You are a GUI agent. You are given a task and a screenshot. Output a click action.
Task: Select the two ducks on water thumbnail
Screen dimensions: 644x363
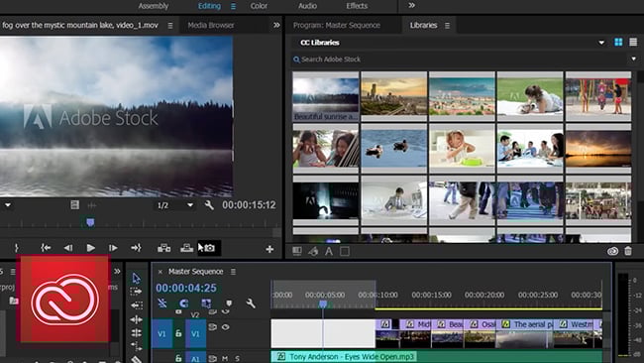point(394,148)
